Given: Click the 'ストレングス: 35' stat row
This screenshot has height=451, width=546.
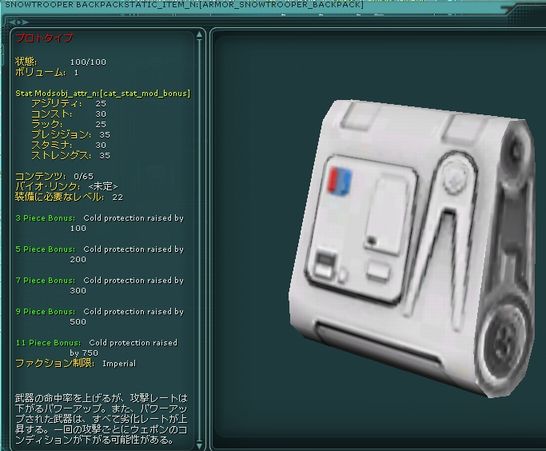Looking at the screenshot, I should pyautogui.click(x=71, y=155).
